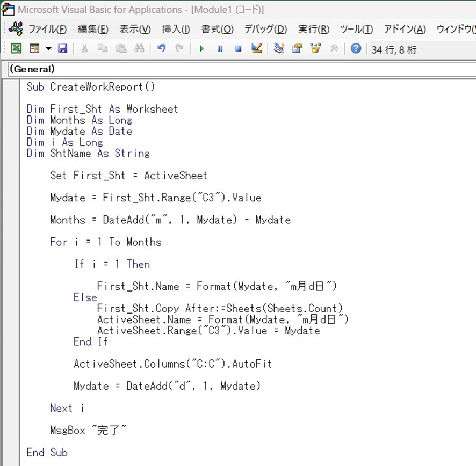This screenshot has height=466, width=476.
Task: Save the project with the floppy disk icon
Action: pyautogui.click(x=63, y=49)
